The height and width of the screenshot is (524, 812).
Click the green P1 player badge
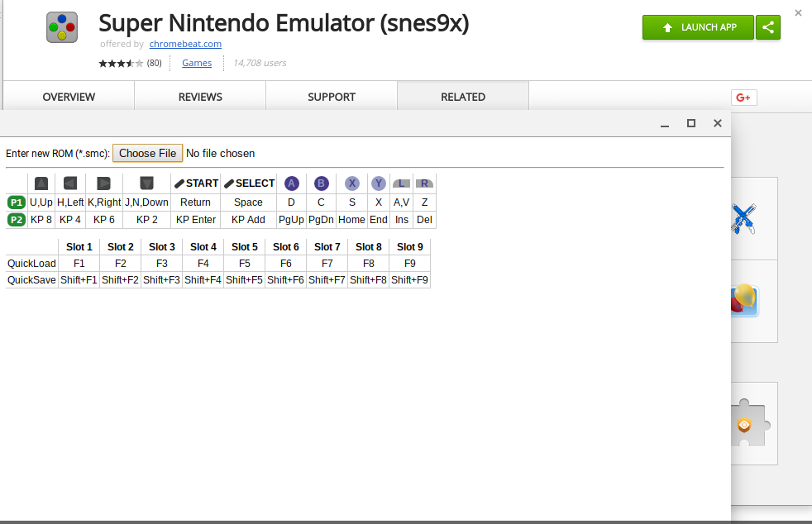tap(17, 202)
